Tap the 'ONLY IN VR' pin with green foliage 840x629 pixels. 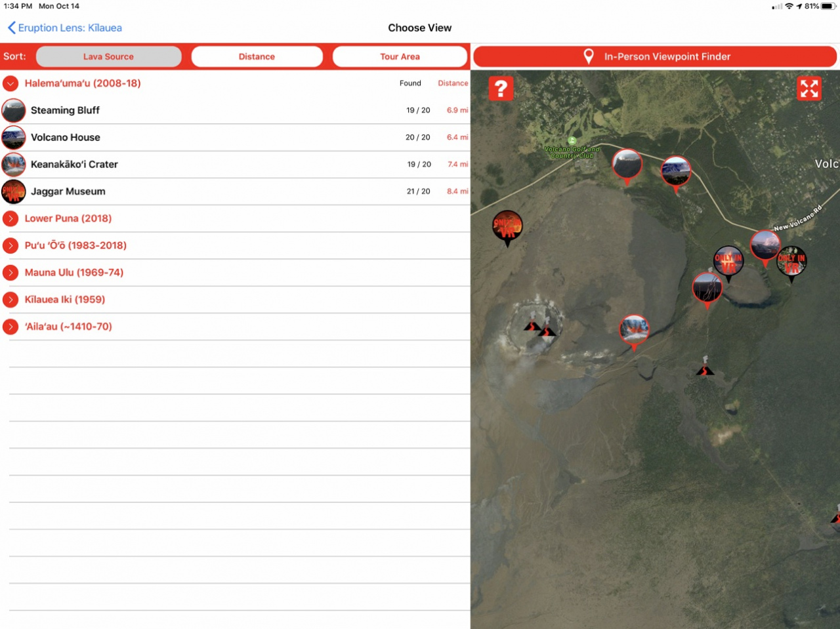click(x=791, y=263)
